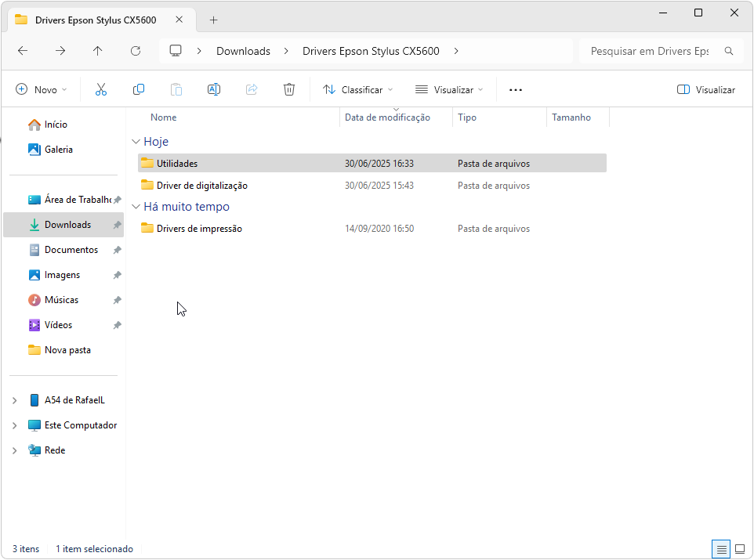Go back with the left arrow
Viewport: 754px width, 560px height.
23,51
